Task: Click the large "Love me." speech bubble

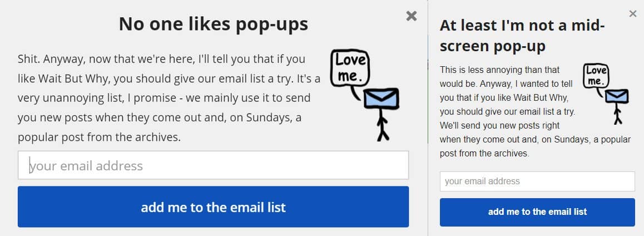Action: (350, 68)
